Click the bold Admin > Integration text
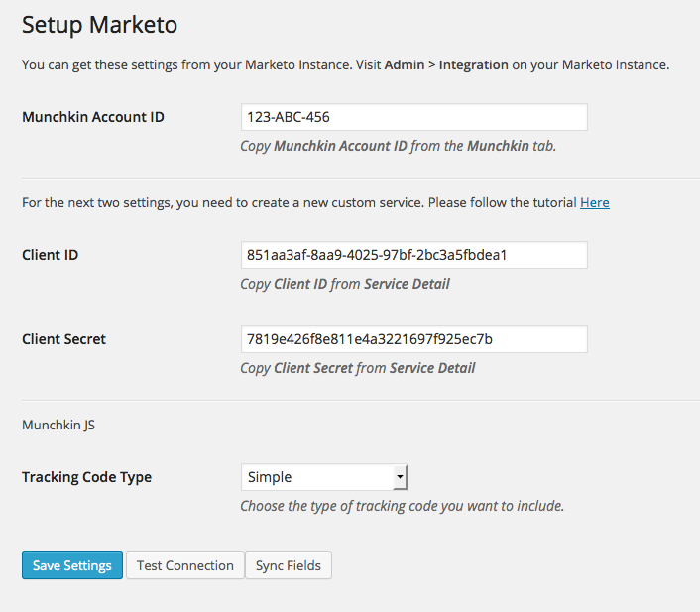Image resolution: width=700 pixels, height=612 pixels. 446,65
